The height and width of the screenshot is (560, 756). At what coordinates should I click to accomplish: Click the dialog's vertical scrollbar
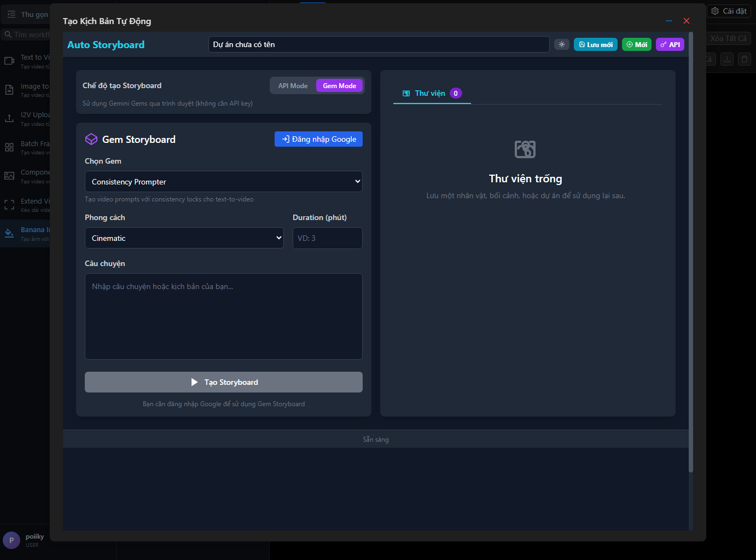pos(690,252)
